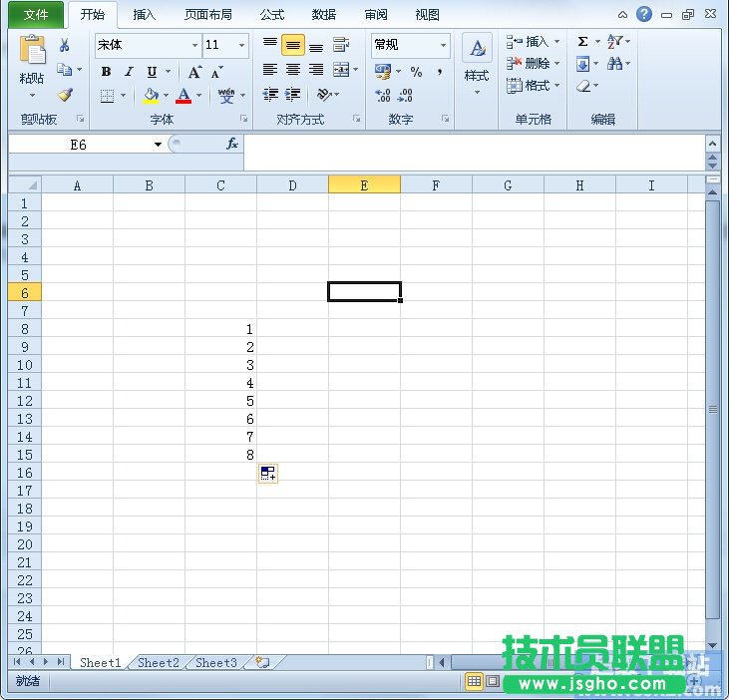The height and width of the screenshot is (700, 729).
Task: Open the Sheet2 worksheet tab
Action: click(159, 662)
